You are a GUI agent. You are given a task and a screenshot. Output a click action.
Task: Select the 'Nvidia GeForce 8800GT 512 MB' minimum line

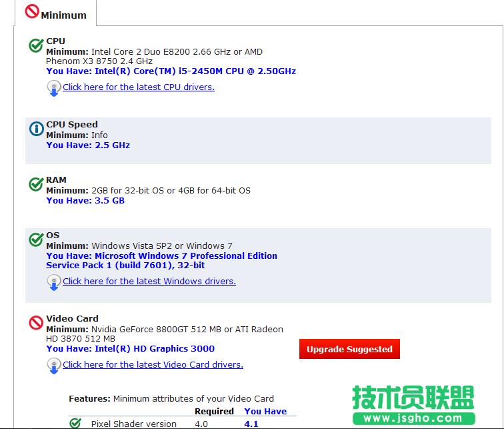[x=165, y=330]
